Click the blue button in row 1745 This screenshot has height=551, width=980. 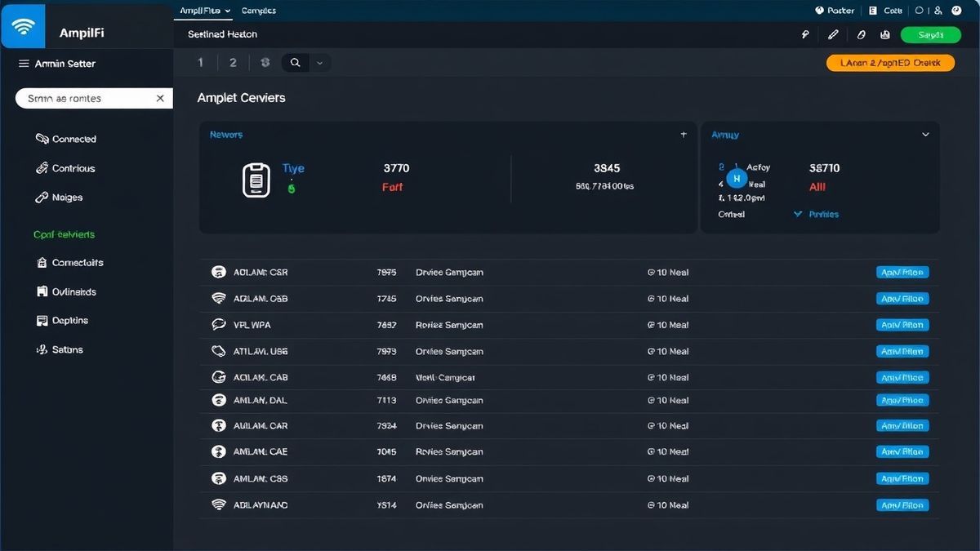[902, 299]
